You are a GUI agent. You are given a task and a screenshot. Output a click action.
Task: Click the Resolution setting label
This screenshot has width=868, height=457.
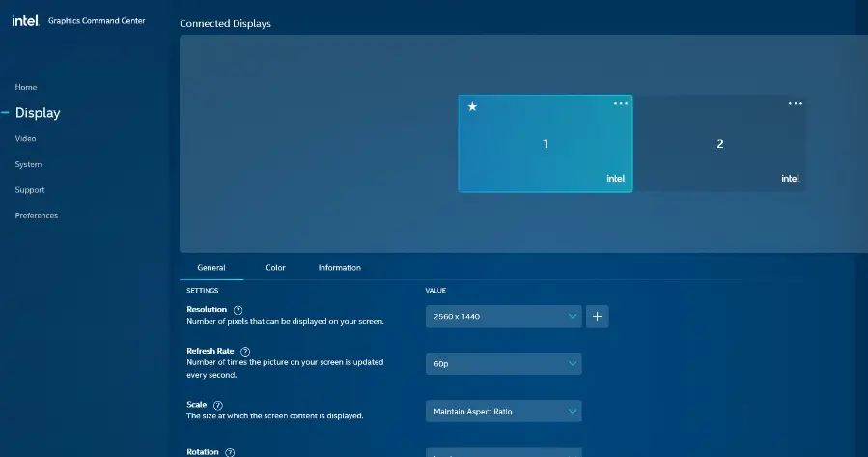coord(207,309)
